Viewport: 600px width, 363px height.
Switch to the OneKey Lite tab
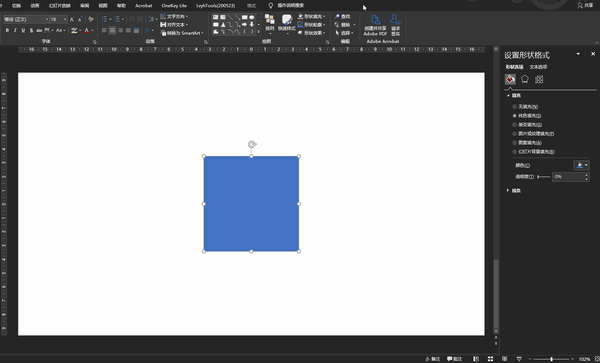(174, 6)
